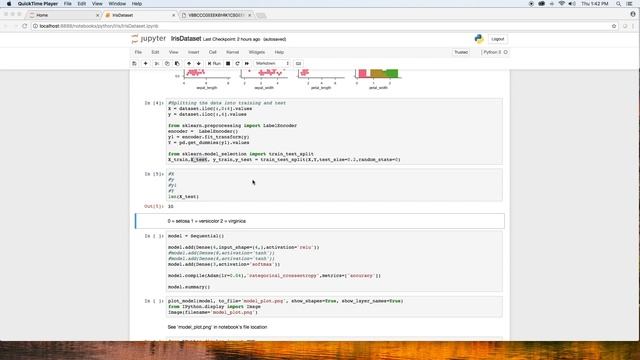Open Jupyter Help menu
640x360 pixels.
click(279, 52)
